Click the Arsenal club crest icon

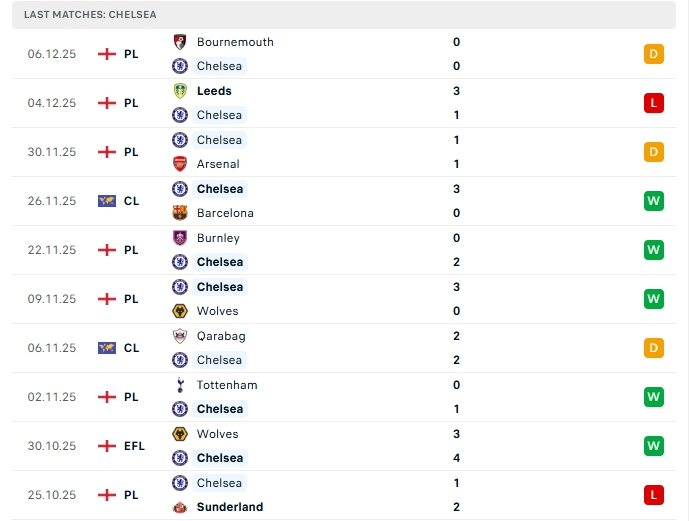180,164
